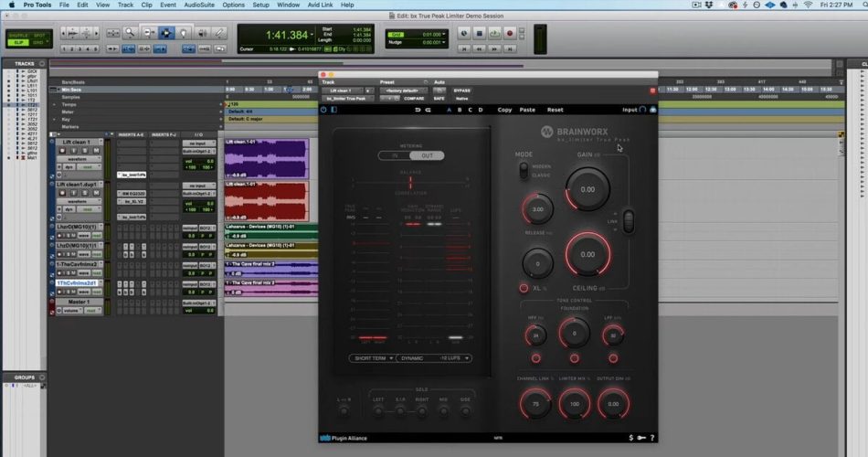Click the loop playback icon in transport
Image resolution: width=868 pixels, height=457 pixels.
click(x=494, y=33)
